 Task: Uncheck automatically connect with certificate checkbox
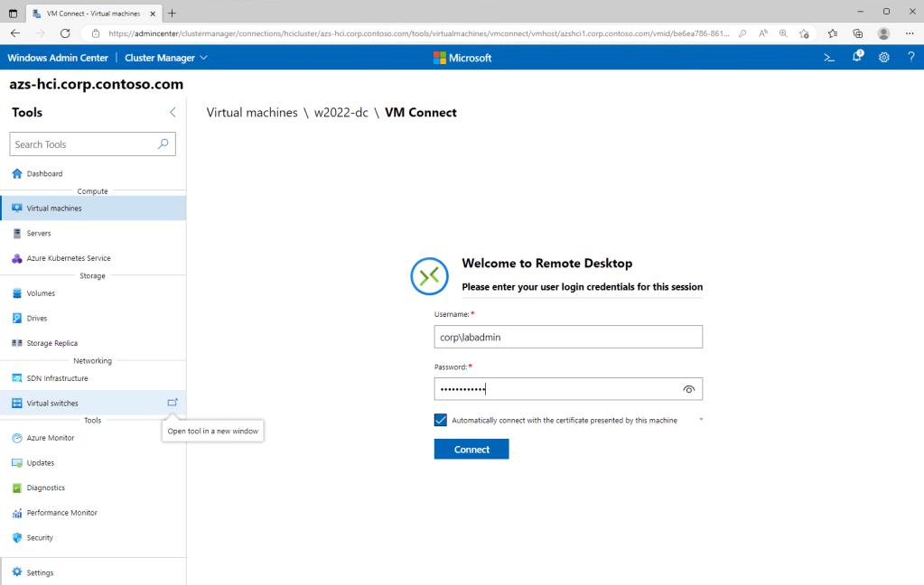tap(441, 420)
